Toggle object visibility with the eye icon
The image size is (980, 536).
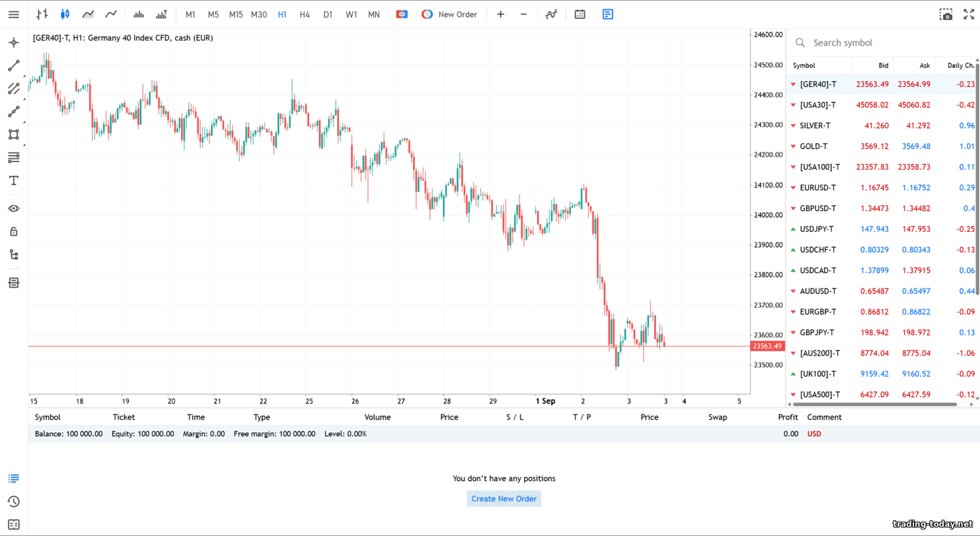13,208
